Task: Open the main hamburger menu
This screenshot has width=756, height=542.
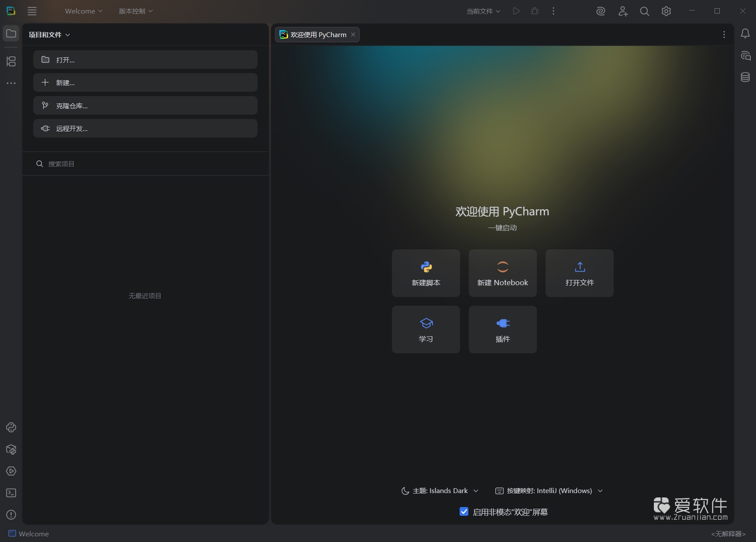Action: pyautogui.click(x=32, y=11)
